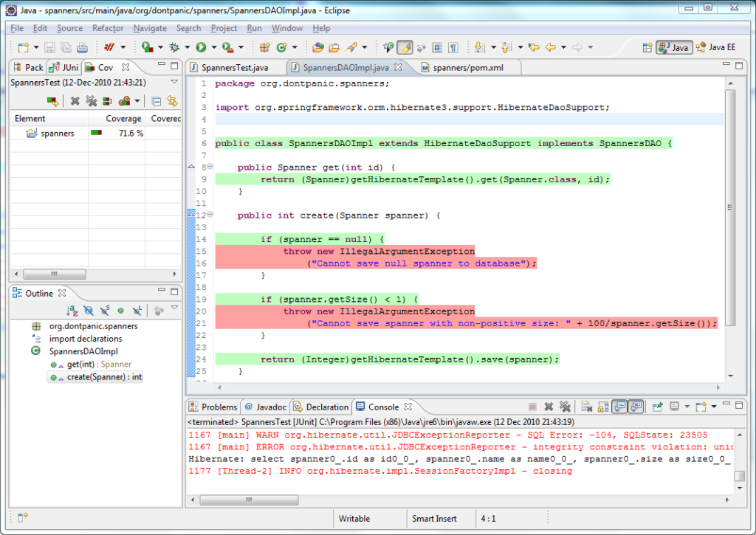756x535 pixels.
Task: Click the Debug bug icon in toolbar
Action: pyautogui.click(x=174, y=47)
